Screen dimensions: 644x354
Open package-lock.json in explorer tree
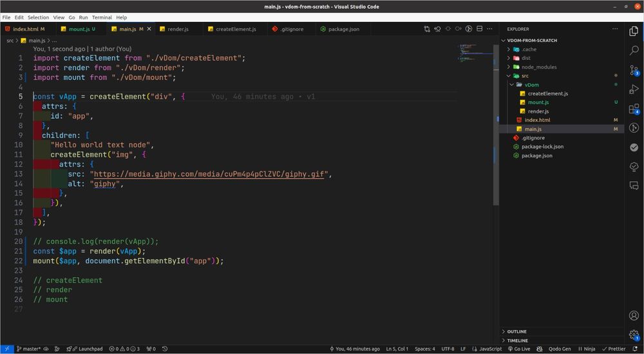[x=562, y=146]
